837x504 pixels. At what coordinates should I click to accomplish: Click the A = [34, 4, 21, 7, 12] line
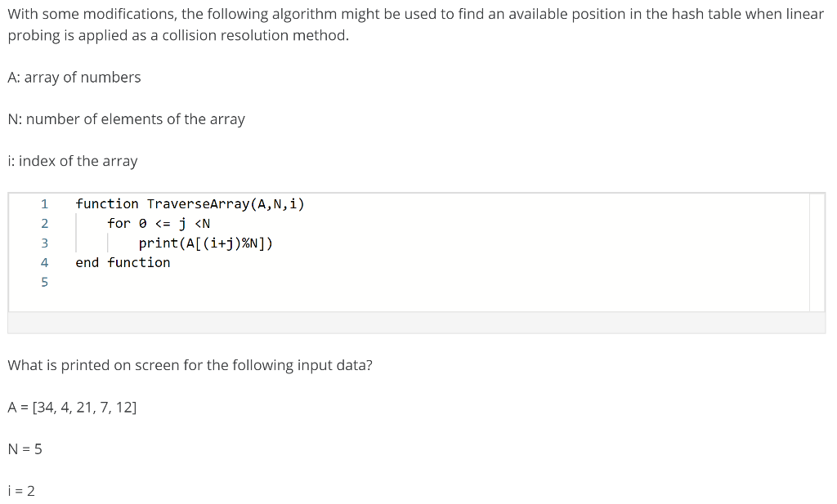(x=72, y=408)
